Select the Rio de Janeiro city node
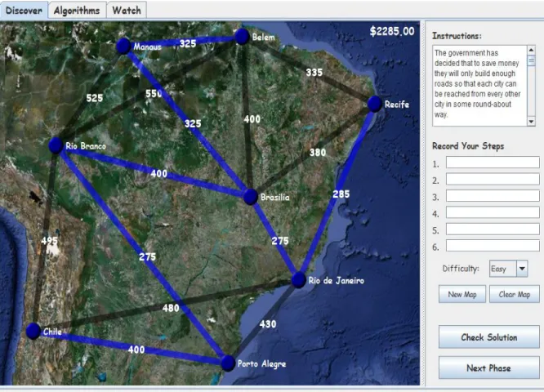Screen dimensions: 544x392 [x=298, y=280]
